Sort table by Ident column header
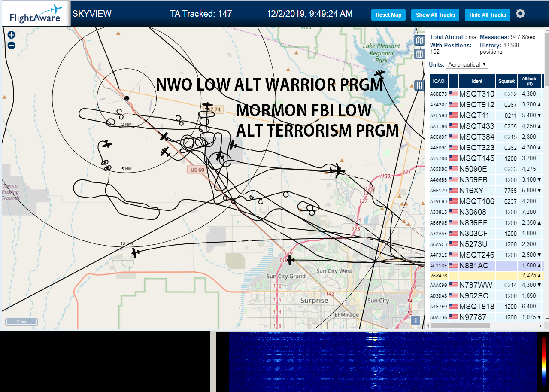Viewport: 549px width, 392px height. [477, 81]
